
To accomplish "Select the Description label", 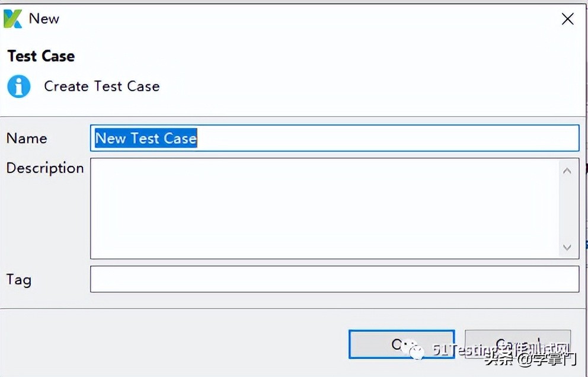I will point(45,168).
